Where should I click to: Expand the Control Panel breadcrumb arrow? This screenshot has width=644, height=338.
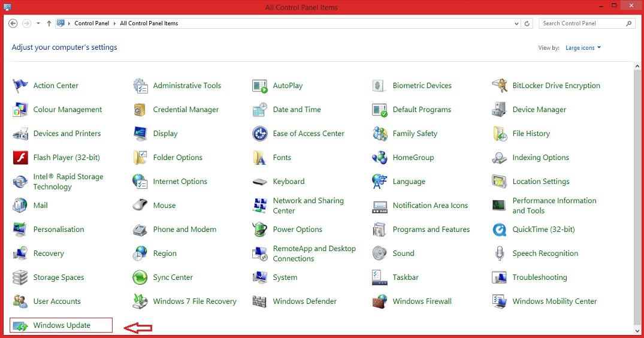(114, 23)
